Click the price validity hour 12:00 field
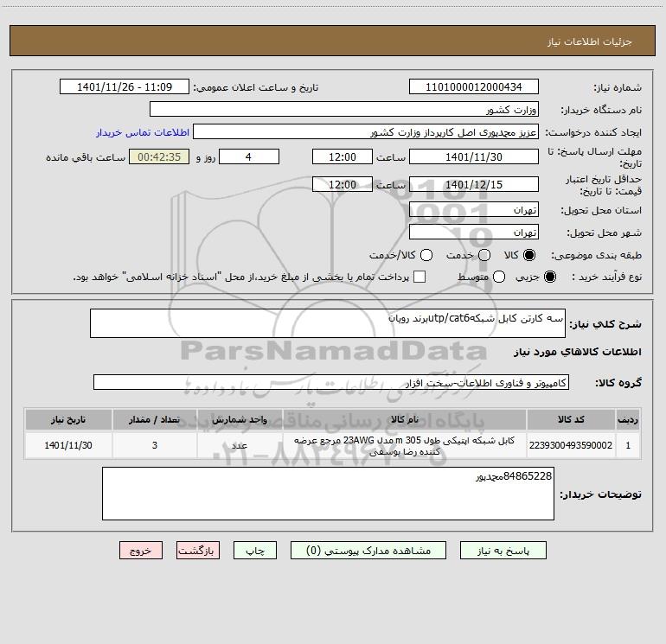 pos(343,184)
